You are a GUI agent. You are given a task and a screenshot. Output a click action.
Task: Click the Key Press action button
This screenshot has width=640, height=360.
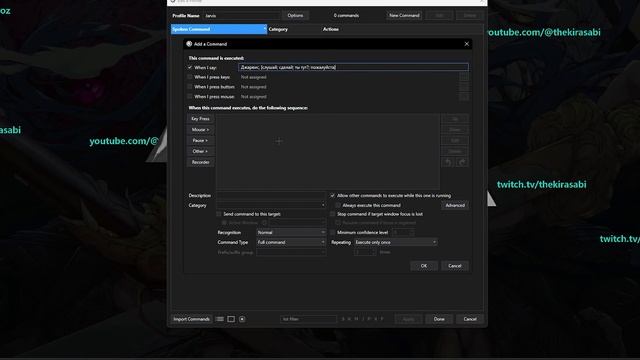[x=200, y=119]
